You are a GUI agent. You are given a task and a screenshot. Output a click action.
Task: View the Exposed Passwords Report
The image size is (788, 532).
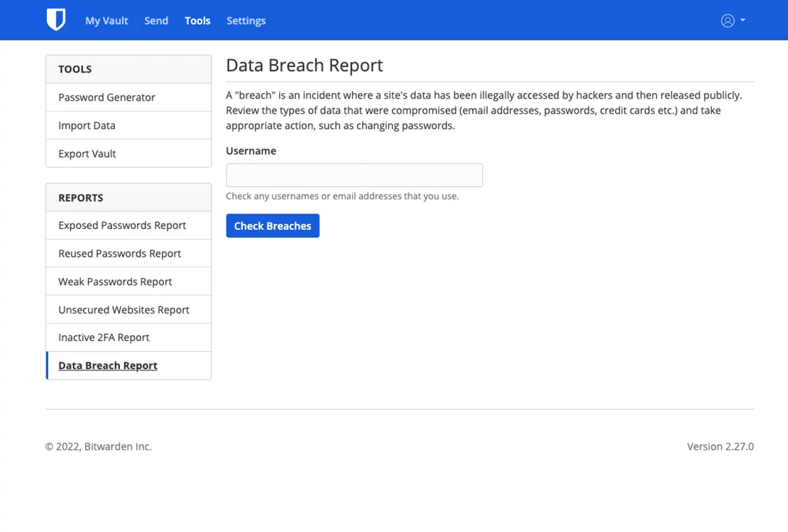point(122,225)
